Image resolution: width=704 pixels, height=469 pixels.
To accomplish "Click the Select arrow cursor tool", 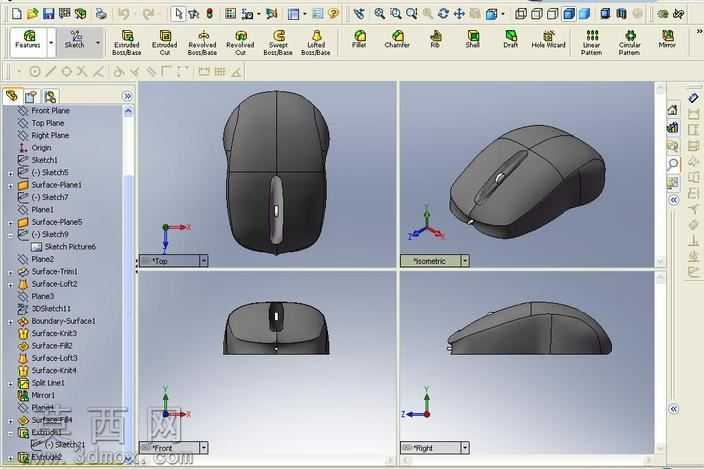I will click(x=178, y=14).
